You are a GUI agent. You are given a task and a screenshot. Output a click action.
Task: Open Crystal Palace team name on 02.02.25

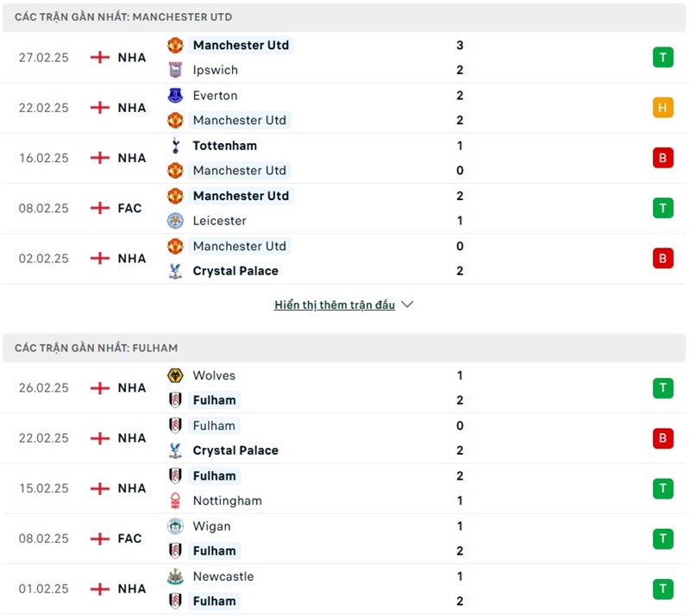pyautogui.click(x=235, y=271)
